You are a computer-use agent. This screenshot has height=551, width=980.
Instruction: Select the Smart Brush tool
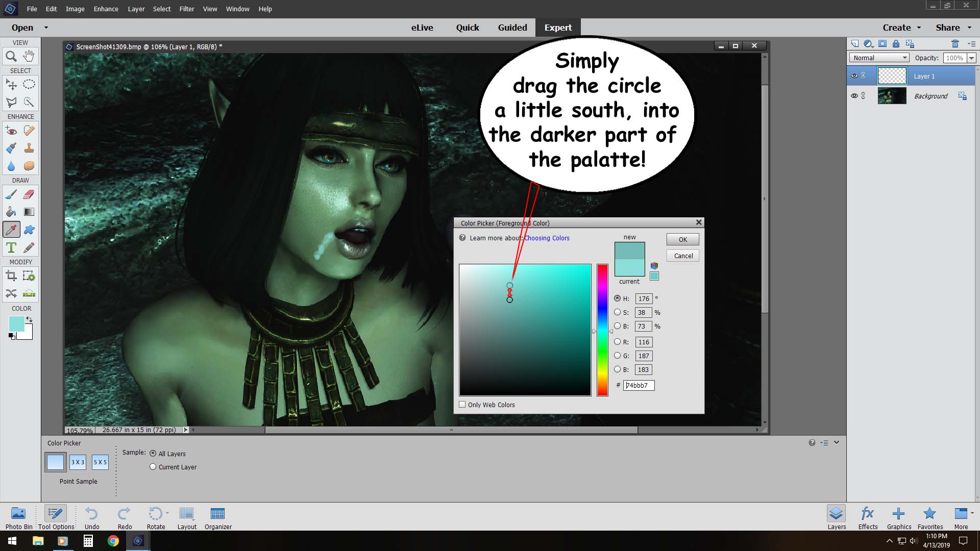[11, 148]
